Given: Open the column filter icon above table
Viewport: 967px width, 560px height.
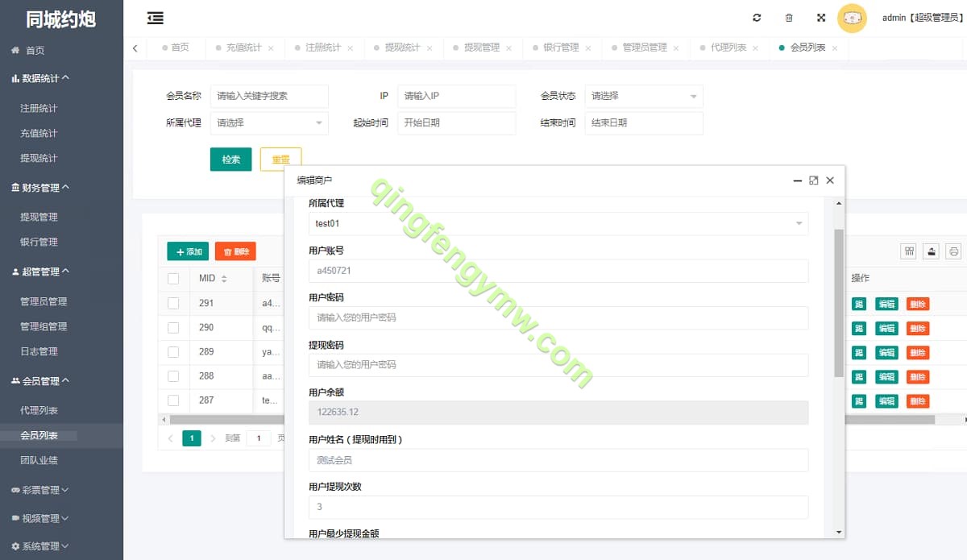Looking at the screenshot, I should [909, 251].
